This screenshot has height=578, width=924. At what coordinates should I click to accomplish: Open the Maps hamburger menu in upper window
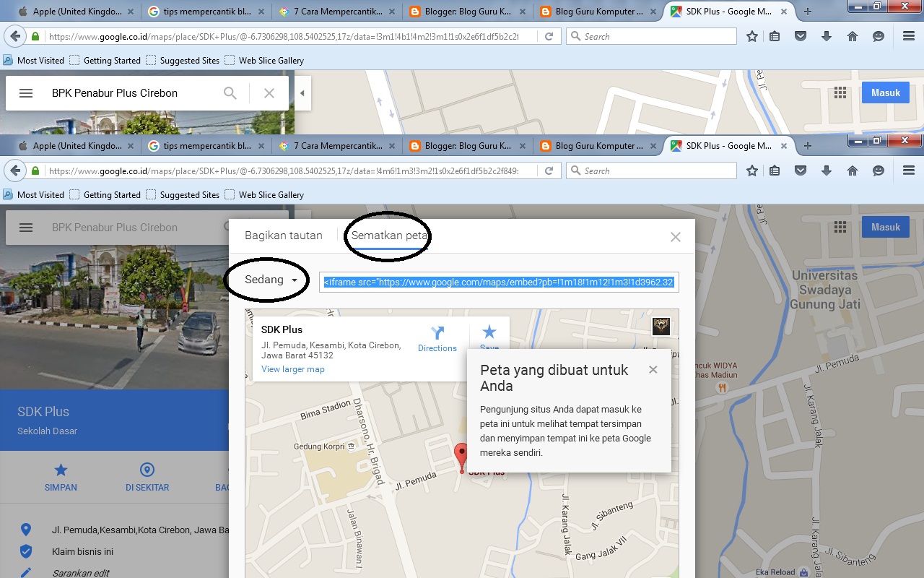point(26,93)
